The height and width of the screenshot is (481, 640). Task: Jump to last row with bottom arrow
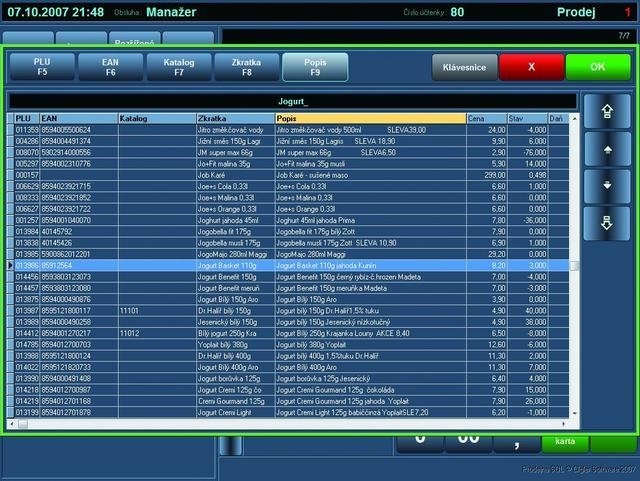point(606,222)
